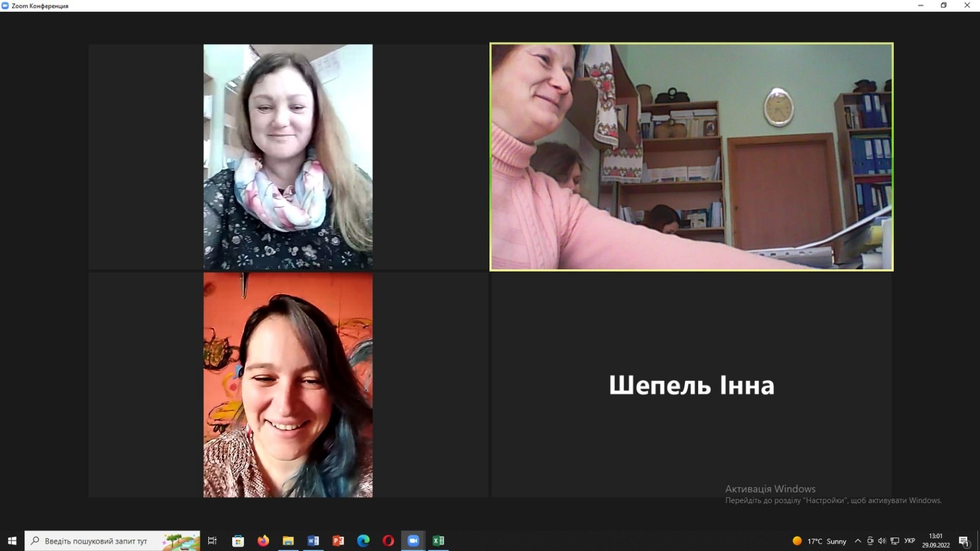The image size is (980, 551).
Task: Open Firefox from the taskbar
Action: click(263, 541)
